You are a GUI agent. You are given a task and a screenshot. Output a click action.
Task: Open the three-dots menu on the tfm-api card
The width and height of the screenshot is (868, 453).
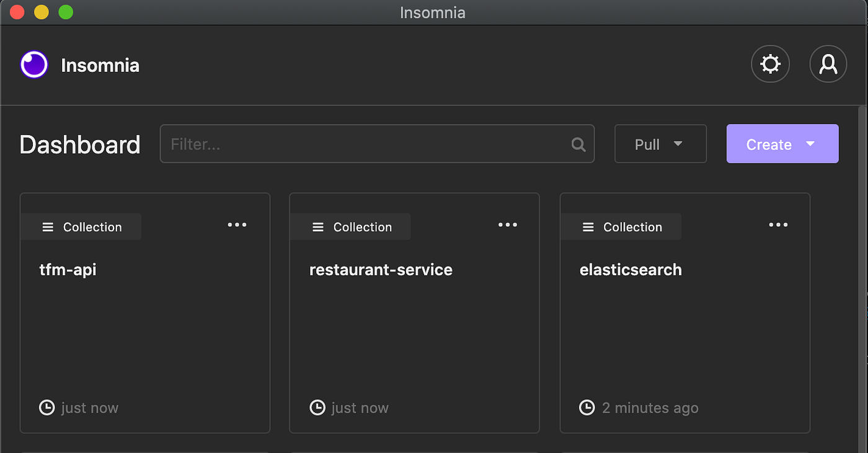237,225
